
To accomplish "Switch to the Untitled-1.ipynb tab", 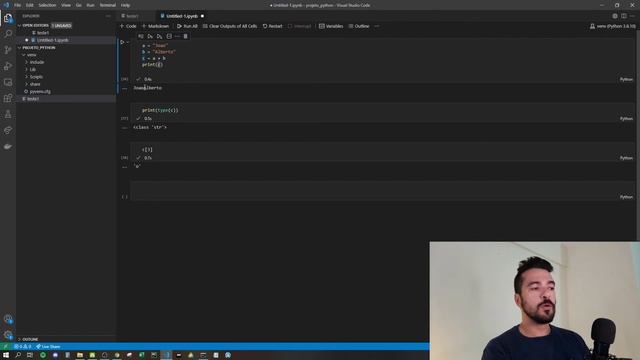I will 182,16.
